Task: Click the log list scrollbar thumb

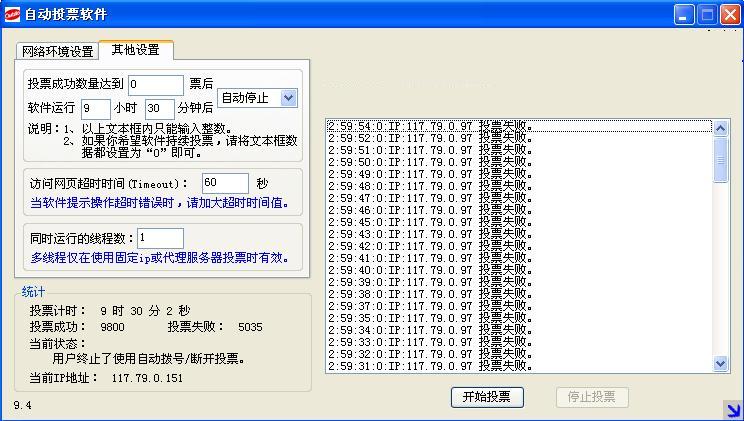Action: coord(721,160)
